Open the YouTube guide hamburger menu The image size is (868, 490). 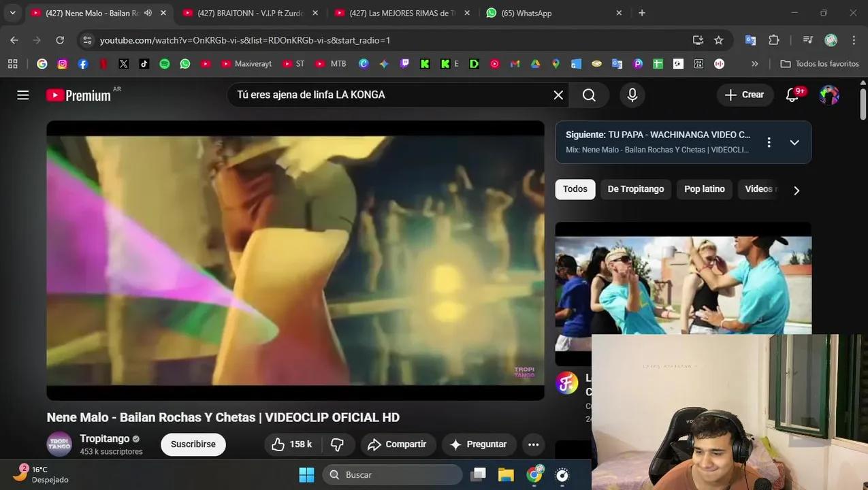click(23, 95)
